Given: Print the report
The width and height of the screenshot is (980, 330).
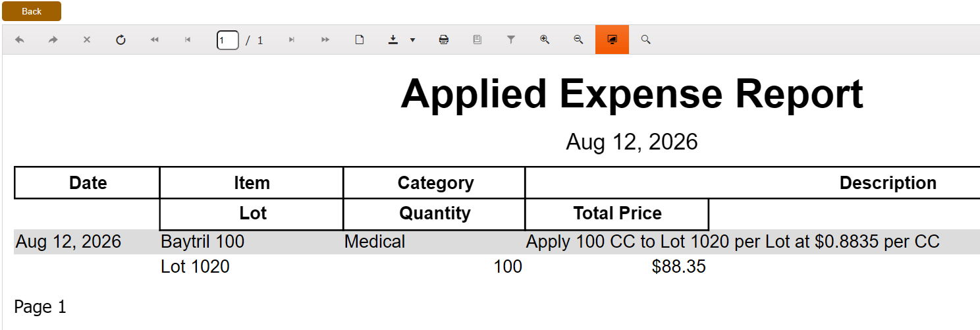Looking at the screenshot, I should pos(444,40).
